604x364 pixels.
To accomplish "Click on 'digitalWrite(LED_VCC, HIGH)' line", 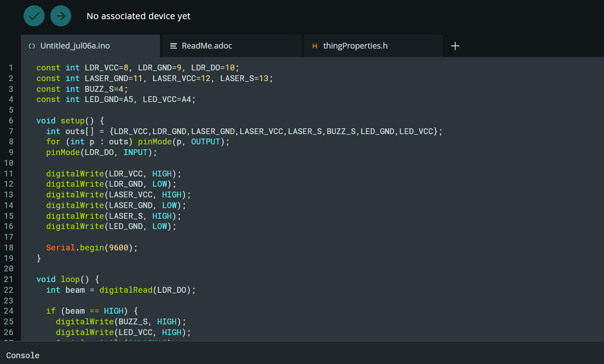I will (x=123, y=332).
